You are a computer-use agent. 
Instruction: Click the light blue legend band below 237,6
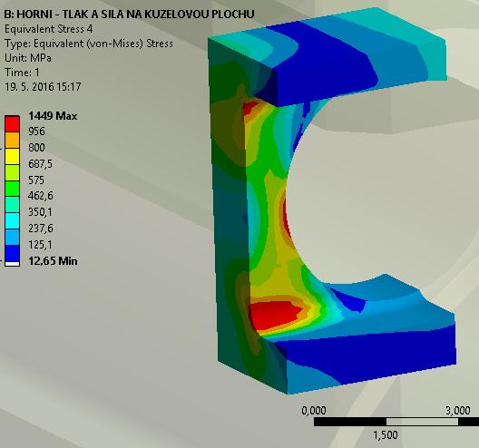[12, 238]
